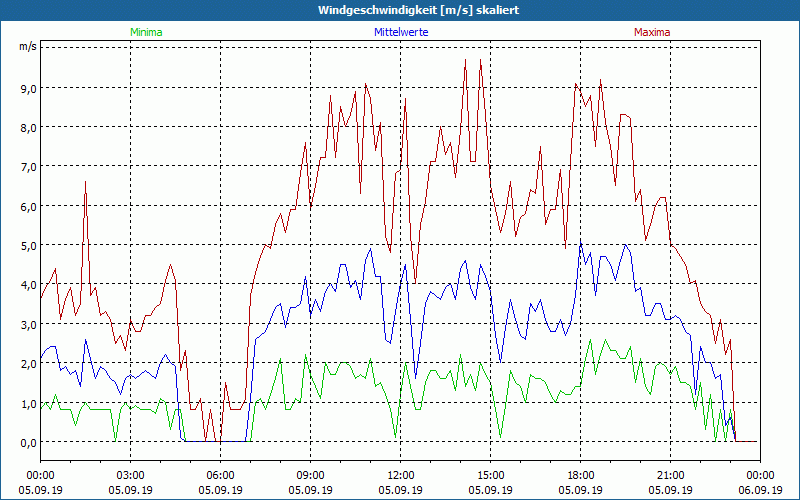Click the '6,0' y-axis value

[29, 207]
